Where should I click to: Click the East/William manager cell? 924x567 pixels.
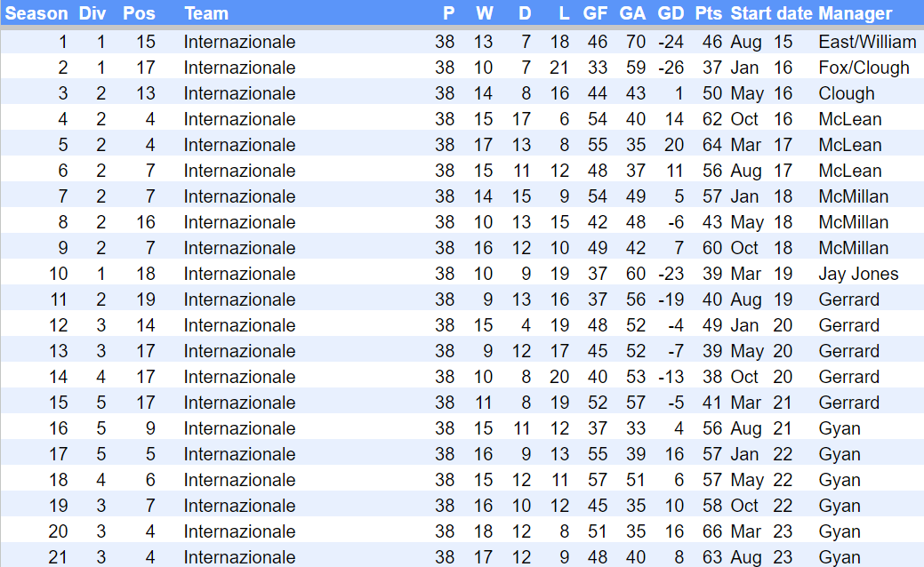tap(867, 42)
